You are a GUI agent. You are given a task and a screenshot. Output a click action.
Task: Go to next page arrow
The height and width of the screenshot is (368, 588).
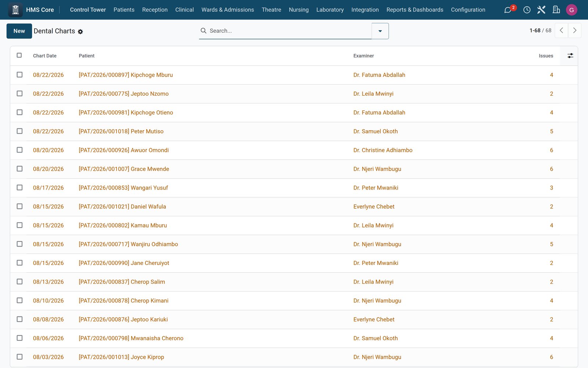(575, 31)
